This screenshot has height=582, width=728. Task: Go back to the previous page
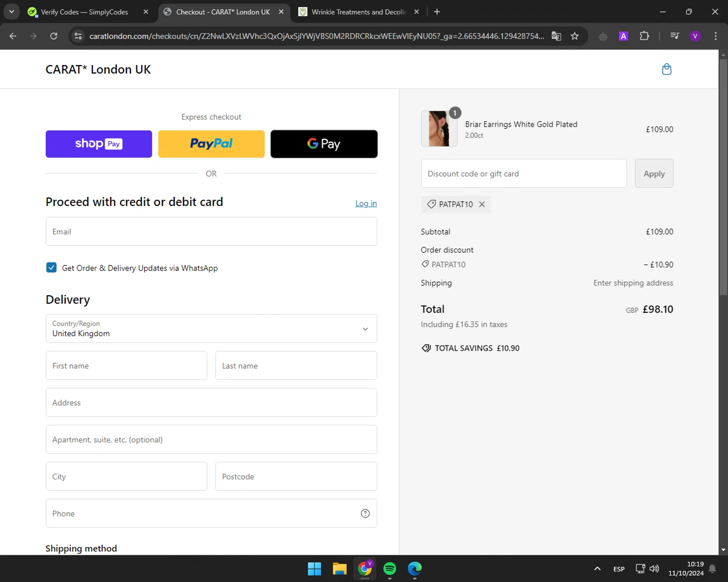click(x=13, y=36)
